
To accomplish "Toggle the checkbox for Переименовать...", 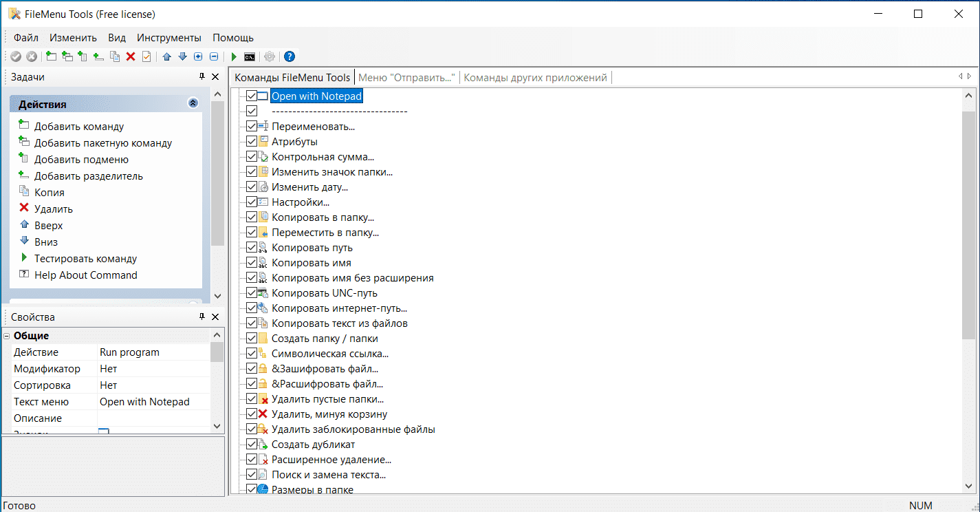I will tap(252, 127).
